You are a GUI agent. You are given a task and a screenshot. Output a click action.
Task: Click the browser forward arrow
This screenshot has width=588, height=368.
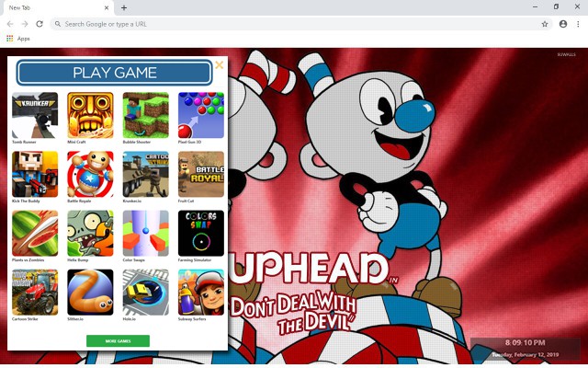coord(25,24)
